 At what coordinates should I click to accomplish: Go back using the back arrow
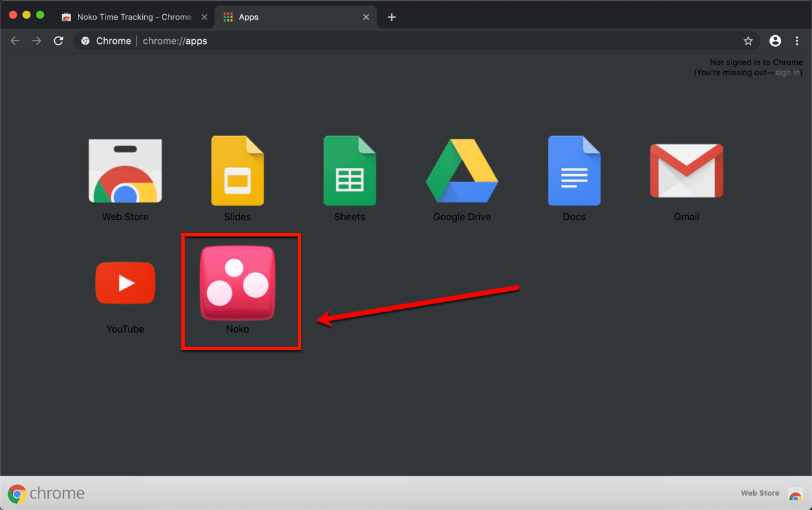15,41
